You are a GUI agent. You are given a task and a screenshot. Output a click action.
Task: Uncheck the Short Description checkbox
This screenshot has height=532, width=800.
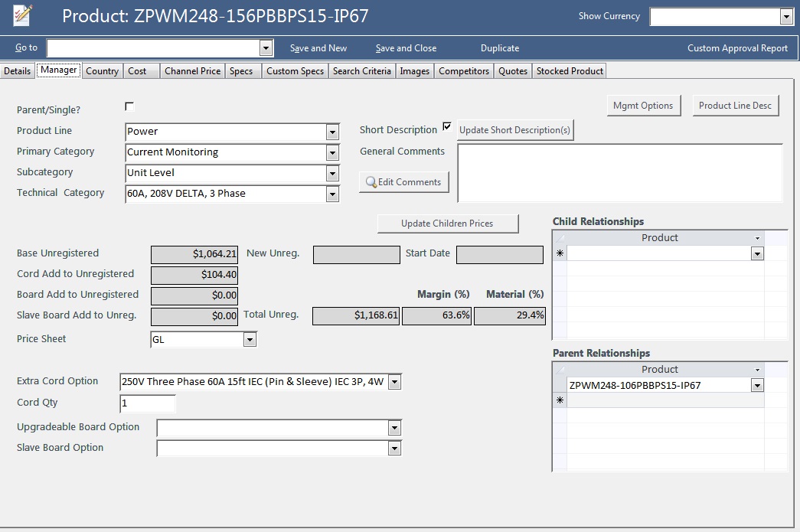point(447,126)
